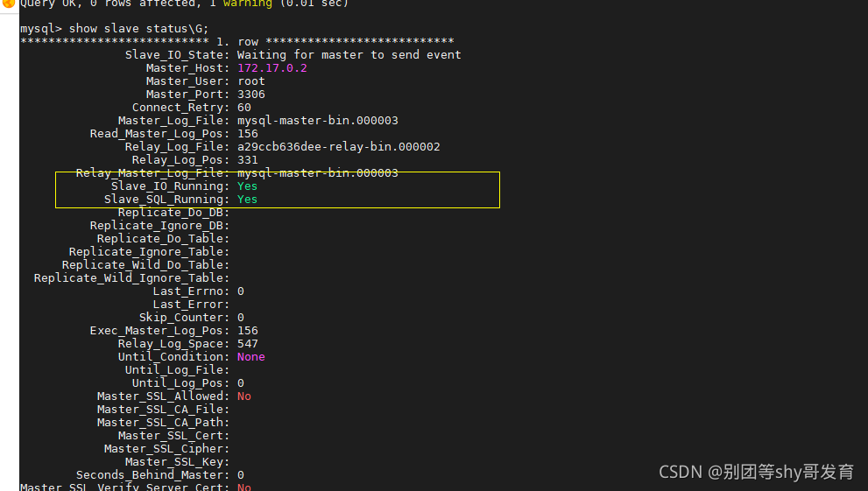The height and width of the screenshot is (491, 868).
Task: Click the Replicate_Do_DB label
Action: (173, 213)
